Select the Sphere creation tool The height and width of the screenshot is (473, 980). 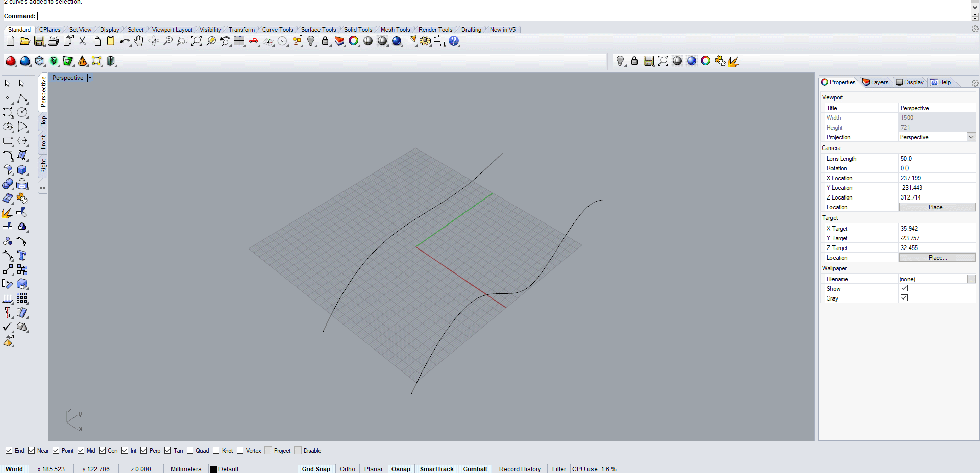8,184
